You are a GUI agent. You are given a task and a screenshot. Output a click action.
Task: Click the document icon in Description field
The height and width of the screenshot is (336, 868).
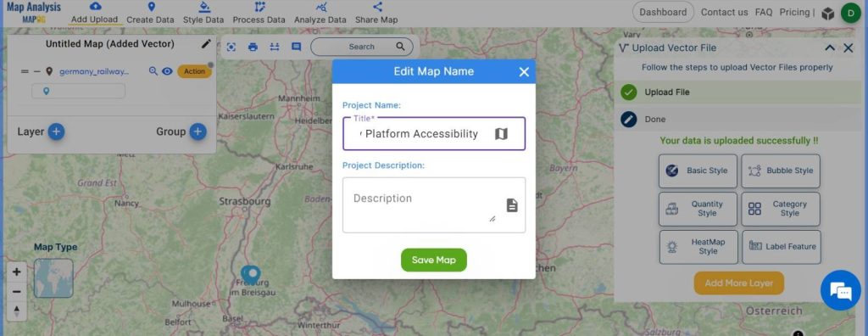coord(512,205)
